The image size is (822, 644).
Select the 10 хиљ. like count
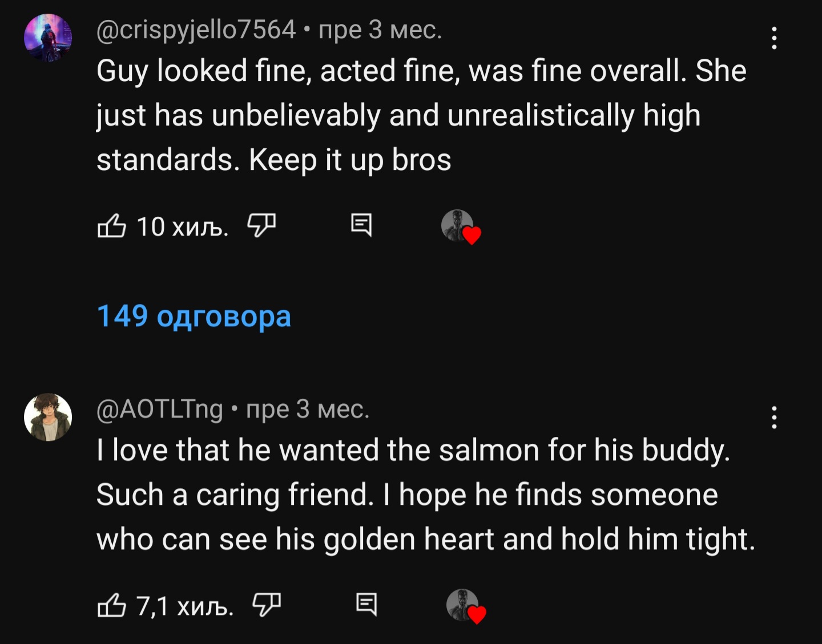pyautogui.click(x=183, y=226)
